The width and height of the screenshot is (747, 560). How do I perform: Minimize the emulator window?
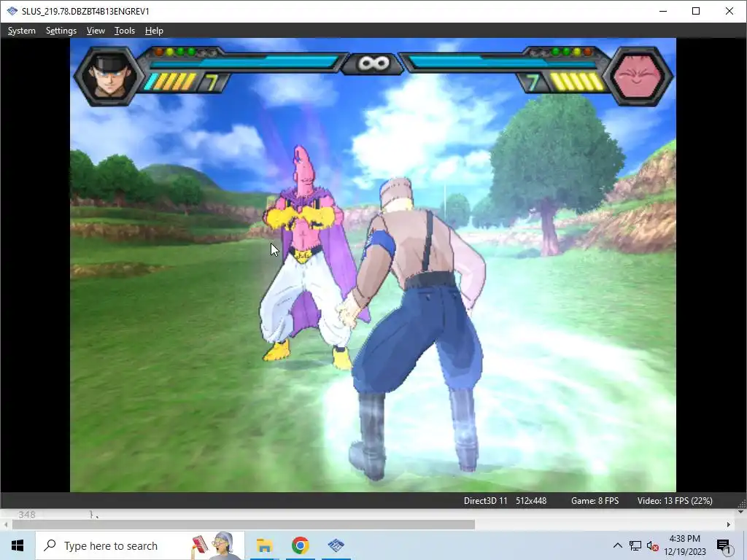pyautogui.click(x=662, y=11)
